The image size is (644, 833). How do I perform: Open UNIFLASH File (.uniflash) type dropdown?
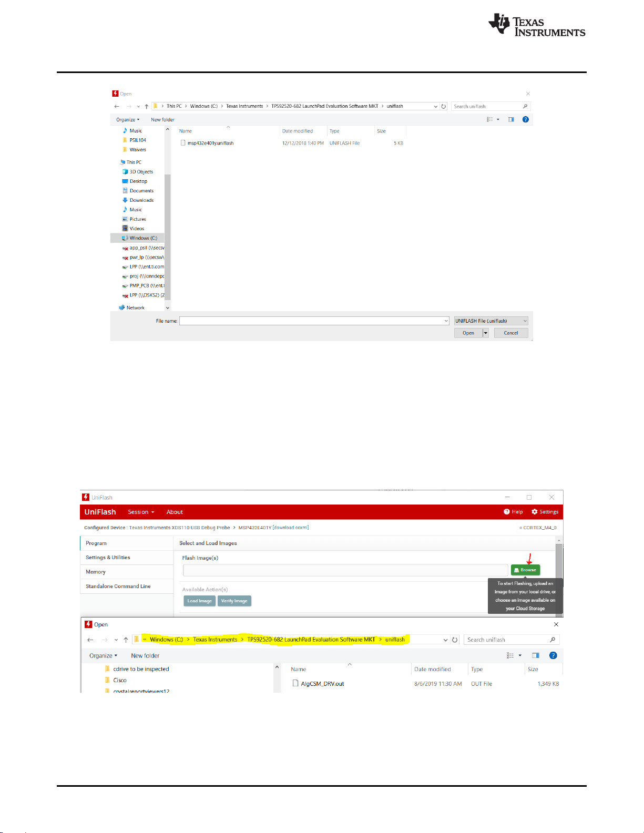click(x=491, y=321)
